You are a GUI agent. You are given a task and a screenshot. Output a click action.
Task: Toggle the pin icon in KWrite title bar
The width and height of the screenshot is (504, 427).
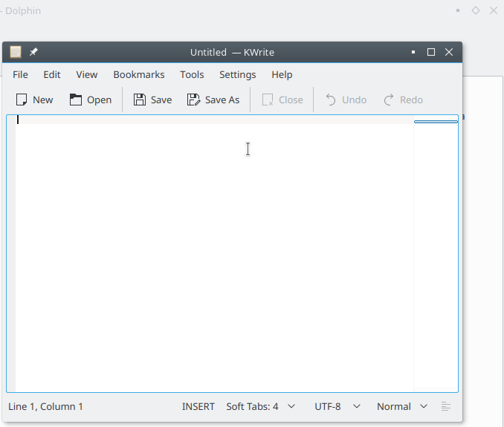[x=33, y=52]
